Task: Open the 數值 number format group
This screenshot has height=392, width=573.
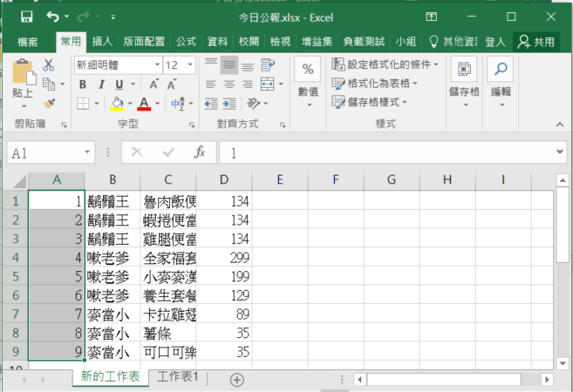Action: click(308, 83)
